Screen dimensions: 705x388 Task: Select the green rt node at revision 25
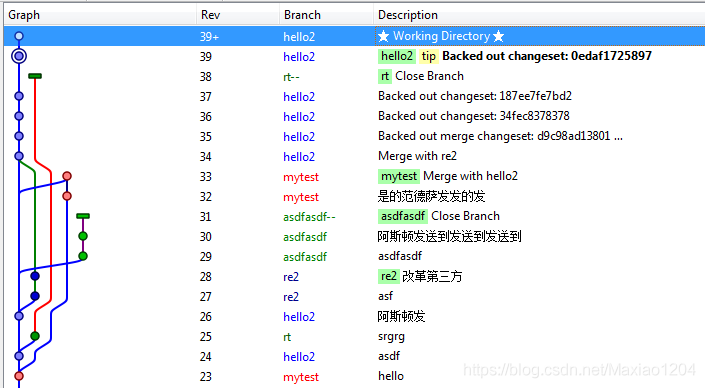35,336
